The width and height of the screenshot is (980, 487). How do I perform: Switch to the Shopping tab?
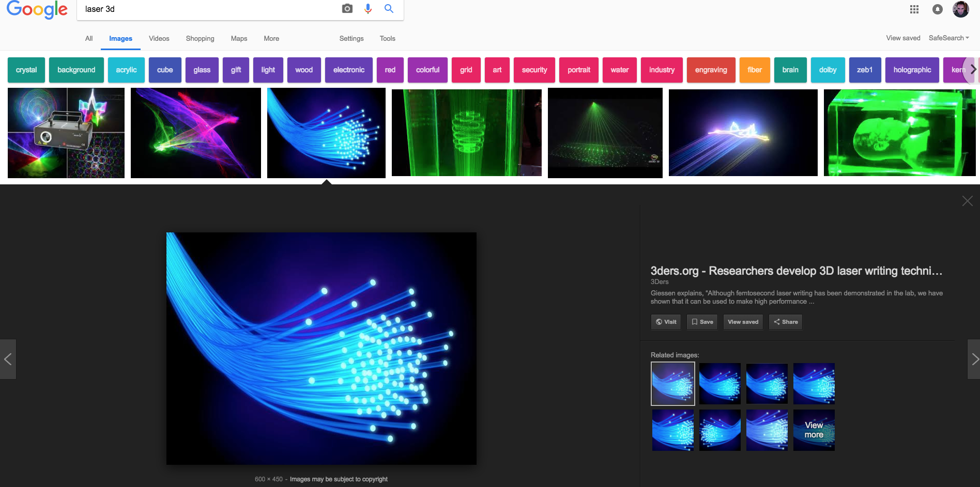click(x=200, y=39)
